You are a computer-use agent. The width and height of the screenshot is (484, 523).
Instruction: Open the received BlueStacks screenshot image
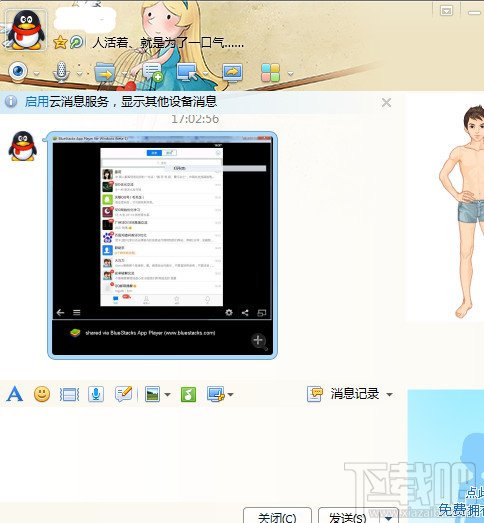click(162, 245)
